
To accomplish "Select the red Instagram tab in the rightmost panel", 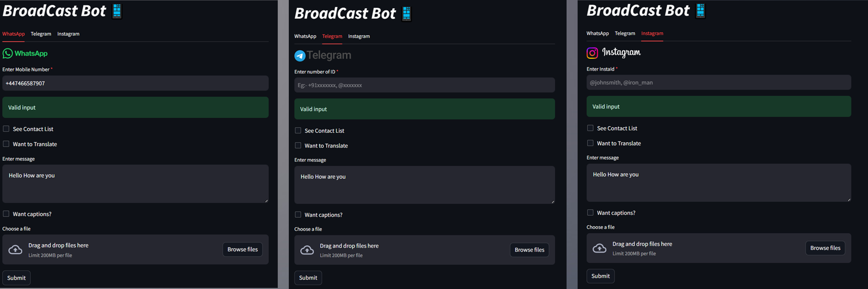I will click(x=652, y=33).
